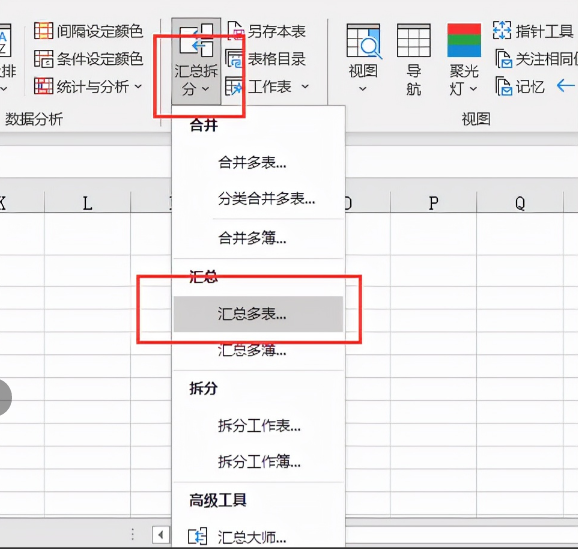Viewport: 578px width, 549px height.
Task: Select 汇总多簿... menu item
Action: tap(258, 350)
